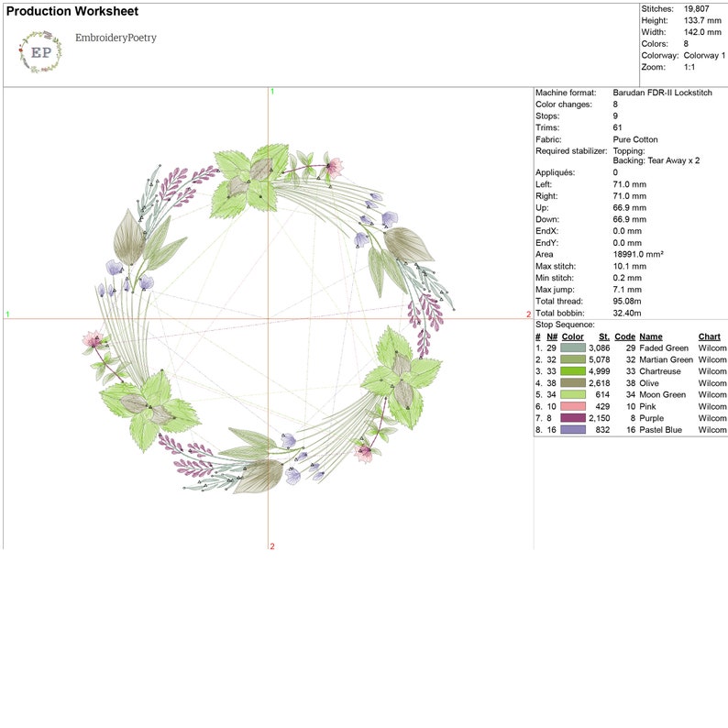Image resolution: width=728 pixels, height=728 pixels.
Task: Click the Chartreuse color swatch
Action: coord(573,371)
